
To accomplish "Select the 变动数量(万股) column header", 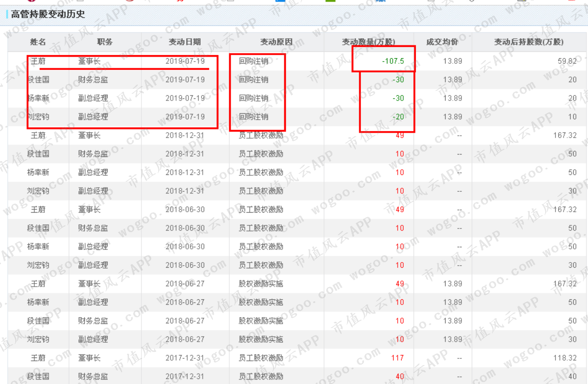I will [x=368, y=42].
